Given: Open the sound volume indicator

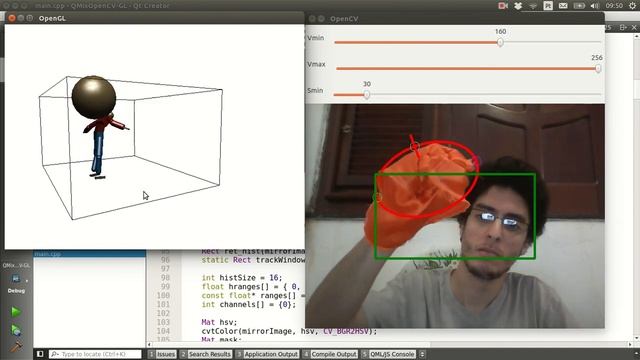Looking at the screenshot, I should (x=595, y=6).
